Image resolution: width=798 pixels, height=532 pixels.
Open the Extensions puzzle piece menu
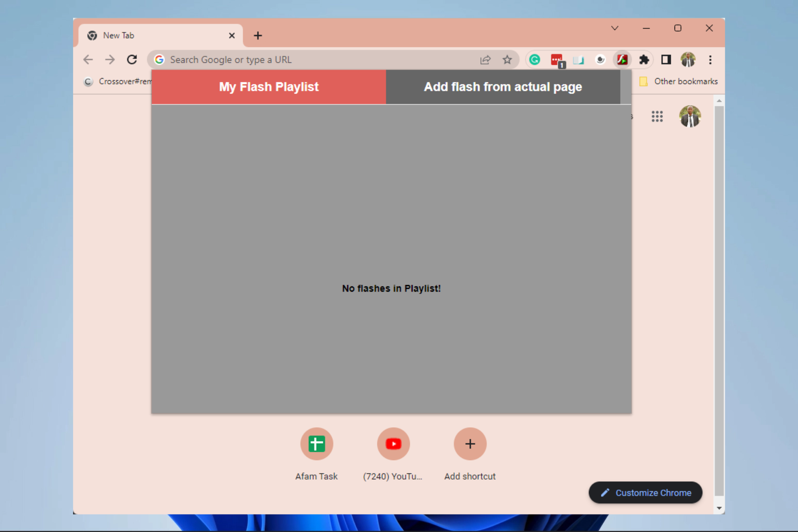pos(644,60)
